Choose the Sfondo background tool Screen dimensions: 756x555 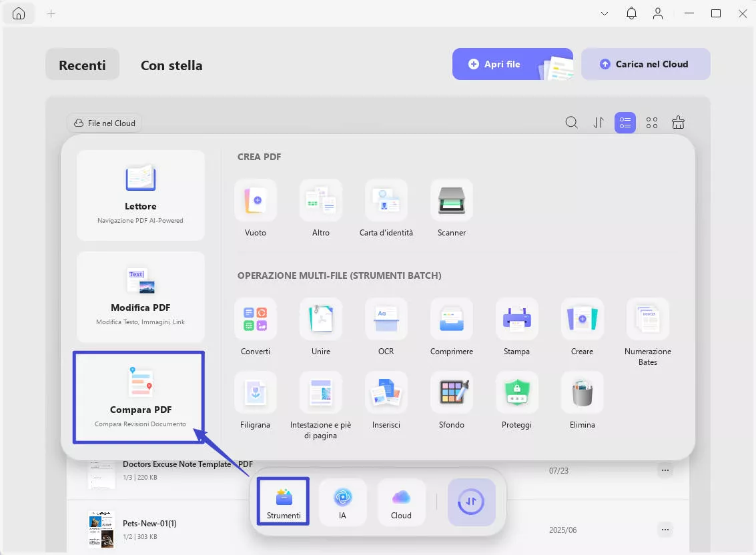[x=452, y=392]
